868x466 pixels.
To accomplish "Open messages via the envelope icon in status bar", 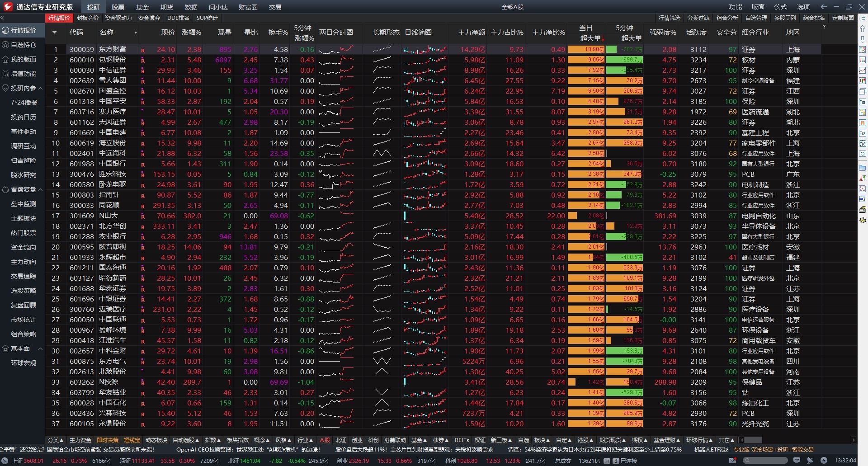I will coord(732,460).
